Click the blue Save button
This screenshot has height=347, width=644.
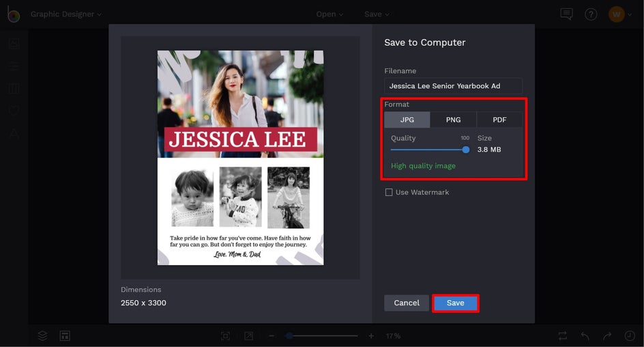(x=456, y=303)
